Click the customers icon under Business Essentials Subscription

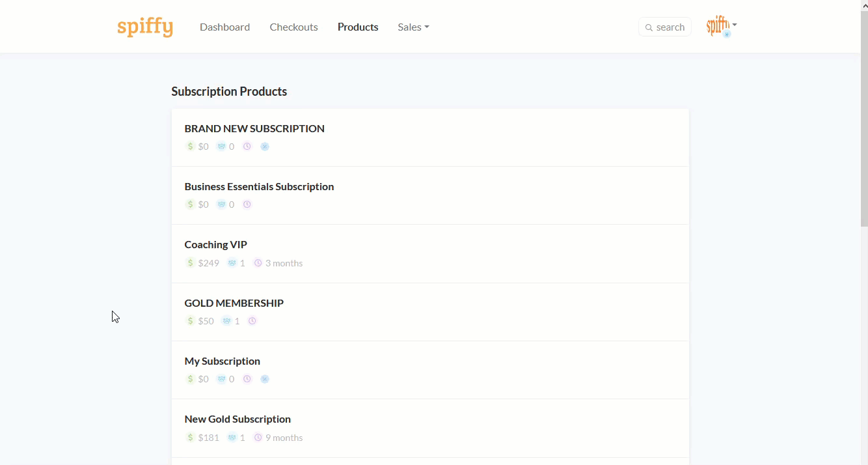(221, 204)
